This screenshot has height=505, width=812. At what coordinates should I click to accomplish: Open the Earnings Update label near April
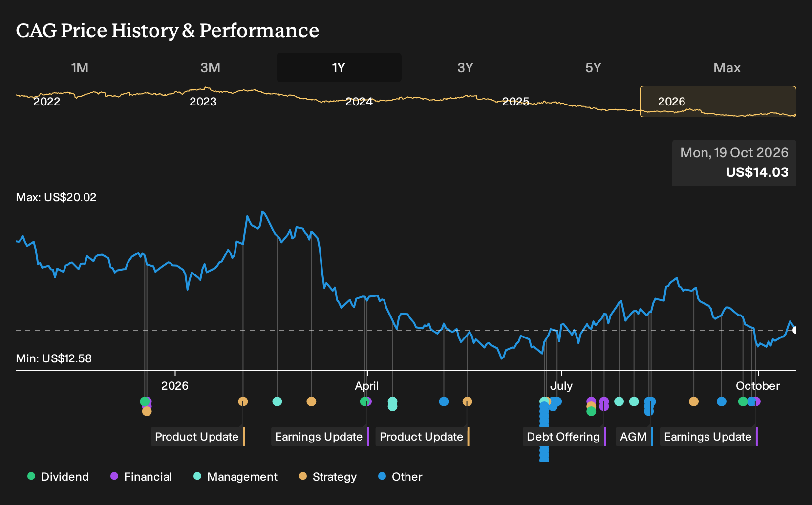tap(320, 437)
